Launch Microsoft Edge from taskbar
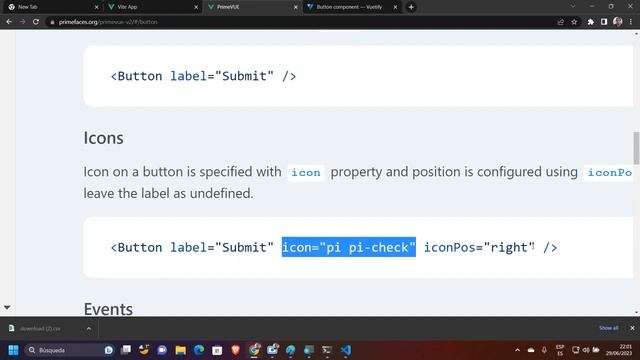 (x=199, y=350)
